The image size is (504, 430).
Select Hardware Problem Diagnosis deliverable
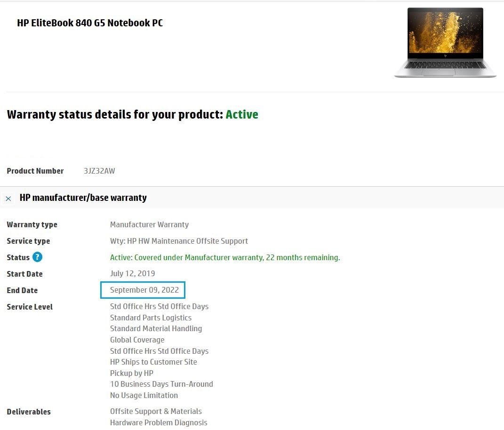159,422
